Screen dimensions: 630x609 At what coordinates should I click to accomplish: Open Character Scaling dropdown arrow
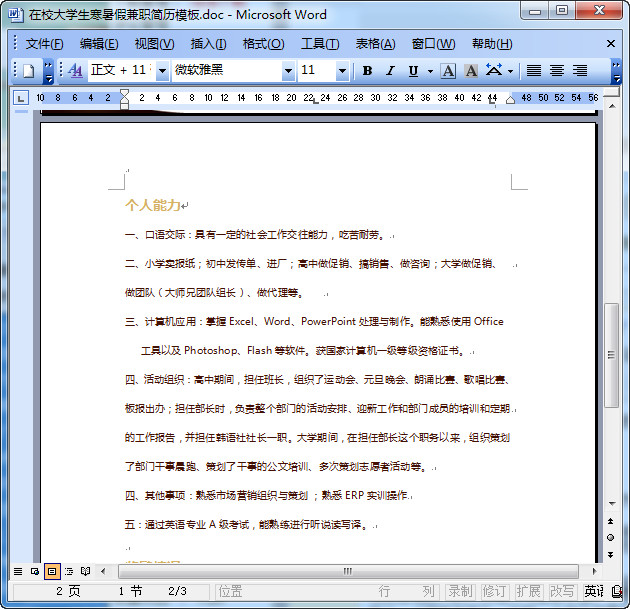pyautogui.click(x=510, y=72)
